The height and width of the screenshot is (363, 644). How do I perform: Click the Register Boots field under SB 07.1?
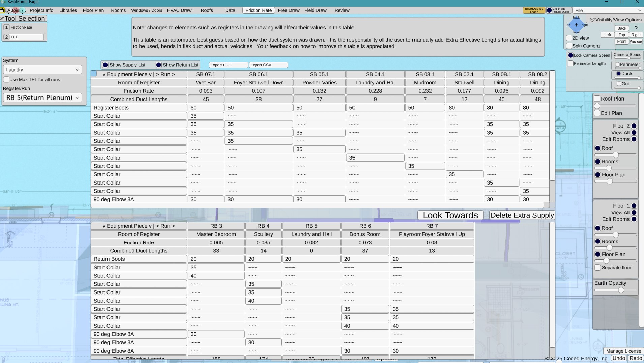[206, 108]
